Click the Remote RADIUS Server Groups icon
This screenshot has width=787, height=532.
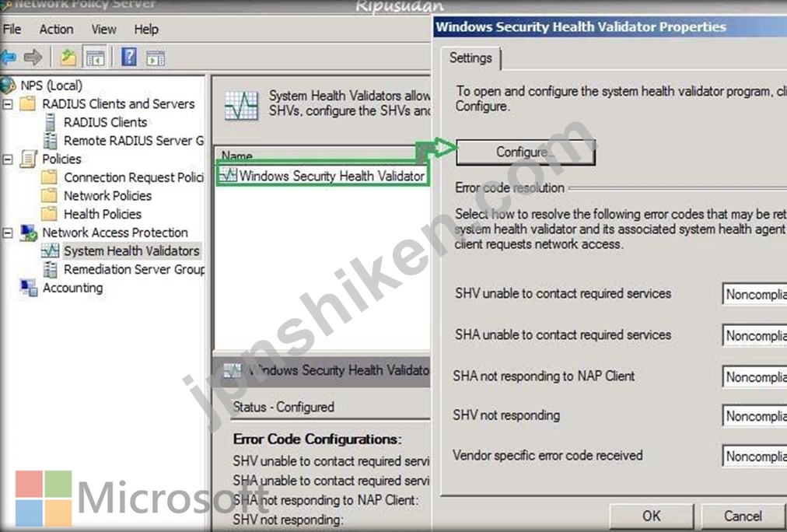coord(51,141)
